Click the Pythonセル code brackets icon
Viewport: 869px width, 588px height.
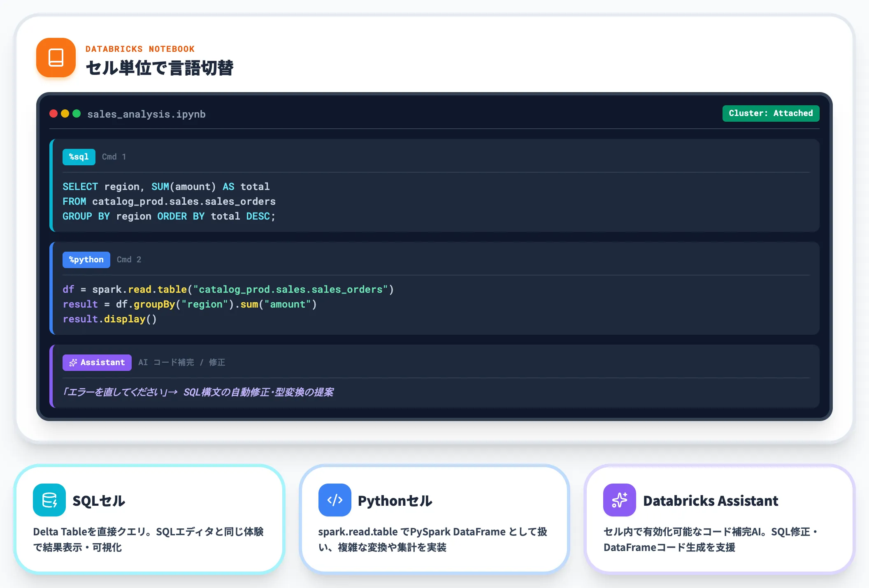[335, 500]
